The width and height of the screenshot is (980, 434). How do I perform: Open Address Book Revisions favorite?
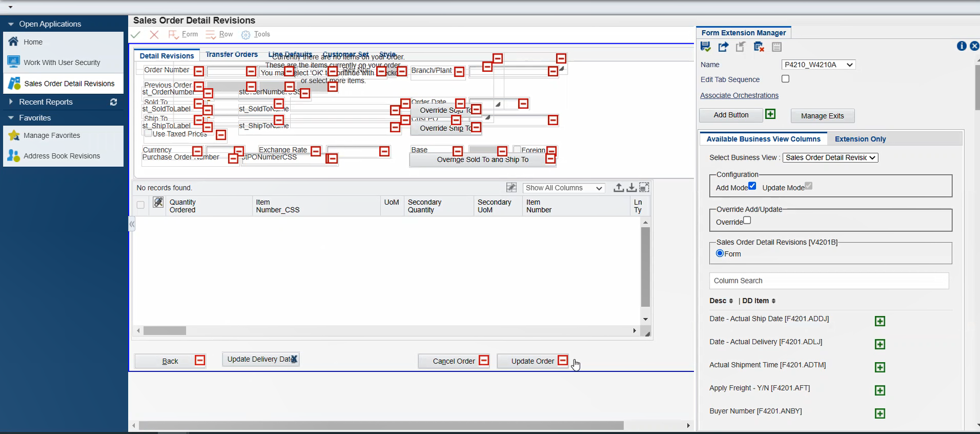[63, 156]
